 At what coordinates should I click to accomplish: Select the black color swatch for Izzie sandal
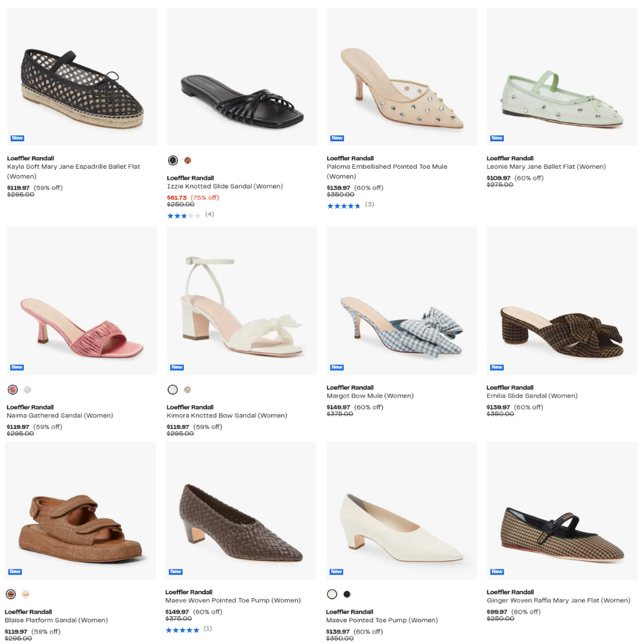(x=173, y=160)
